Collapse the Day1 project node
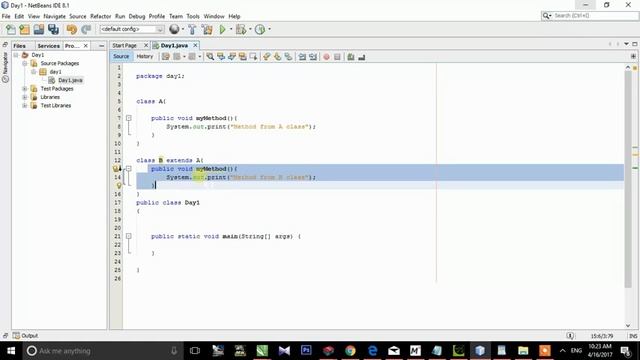The width and height of the screenshot is (640, 360). (x=16, y=55)
